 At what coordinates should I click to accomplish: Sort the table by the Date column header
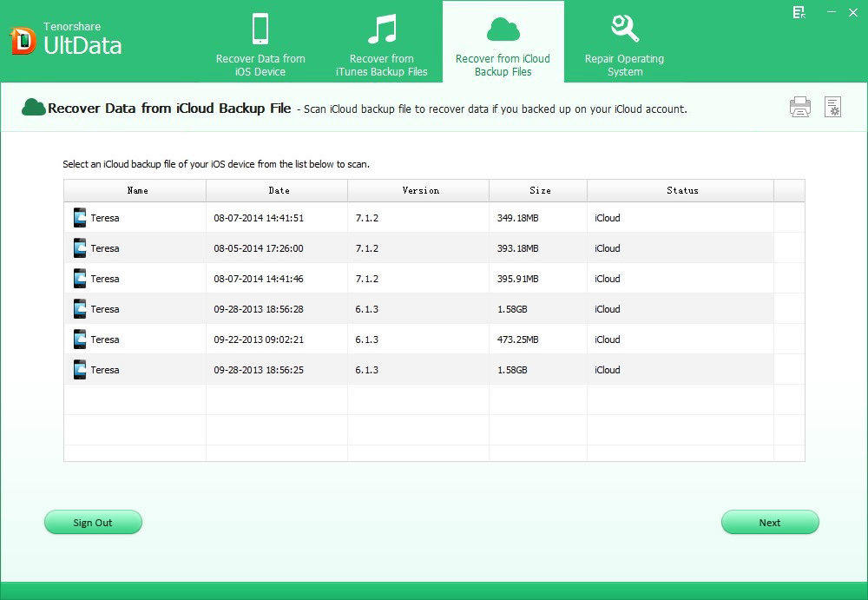point(277,190)
